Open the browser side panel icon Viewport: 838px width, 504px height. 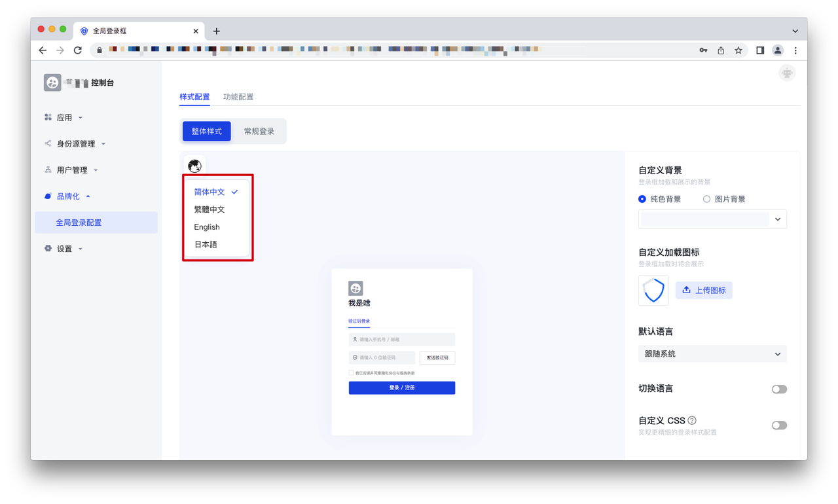760,50
